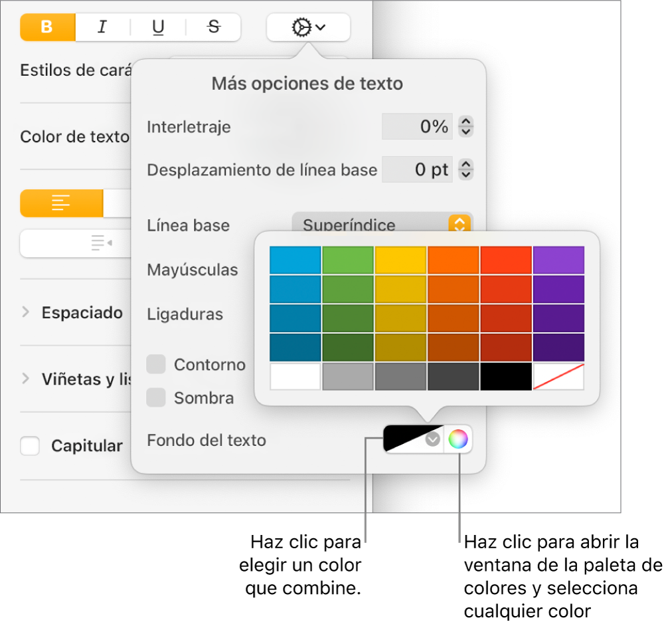Check the Capitular option

(31, 445)
